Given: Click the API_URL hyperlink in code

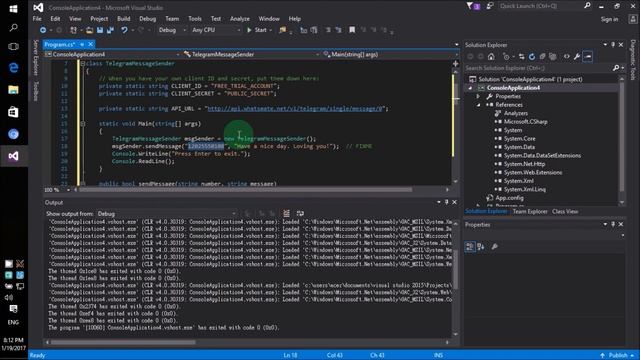Looking at the screenshot, I should [x=296, y=109].
